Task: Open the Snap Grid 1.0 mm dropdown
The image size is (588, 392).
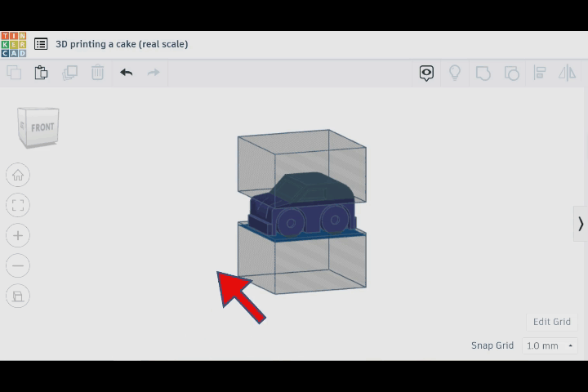Action: coord(550,345)
